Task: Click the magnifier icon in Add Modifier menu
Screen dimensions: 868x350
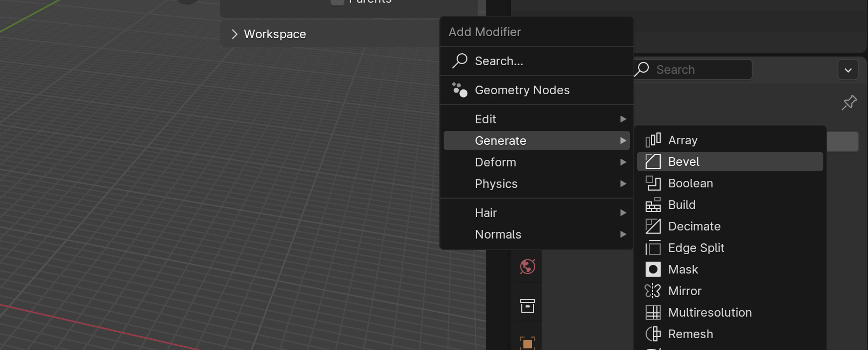Action: (x=459, y=61)
